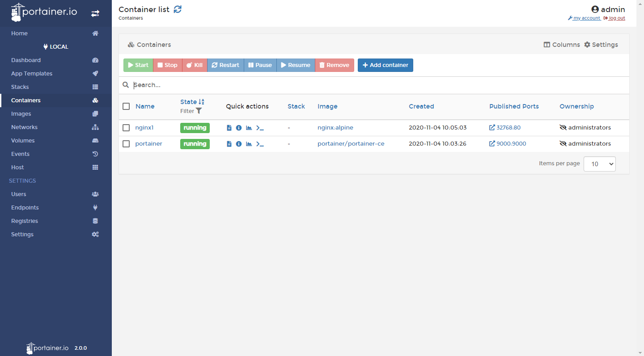Open Settings in the sidebar

(56, 235)
